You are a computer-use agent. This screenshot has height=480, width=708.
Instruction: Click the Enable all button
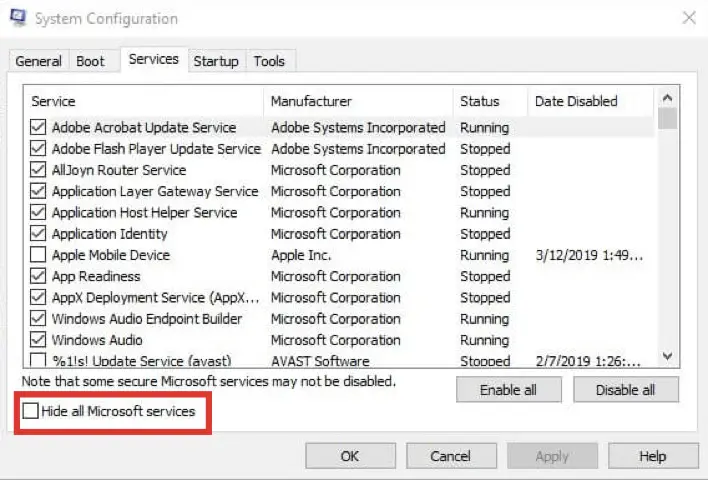(x=508, y=390)
